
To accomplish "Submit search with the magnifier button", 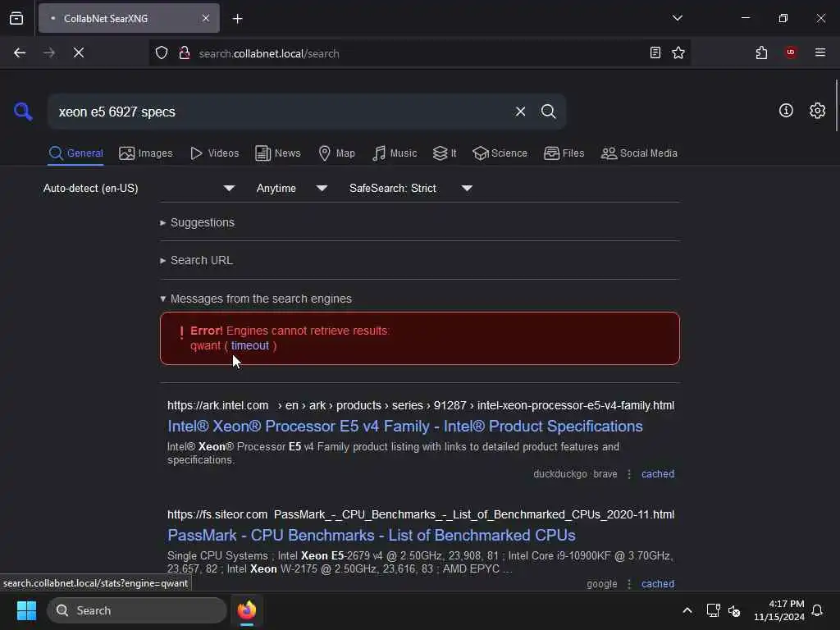I will (548, 112).
